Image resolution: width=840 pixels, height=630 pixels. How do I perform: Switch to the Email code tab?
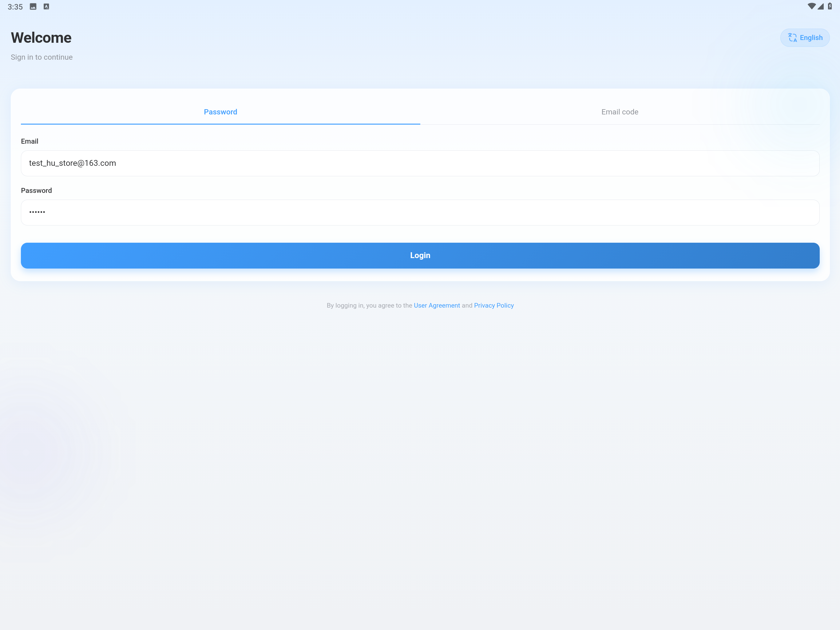click(620, 112)
